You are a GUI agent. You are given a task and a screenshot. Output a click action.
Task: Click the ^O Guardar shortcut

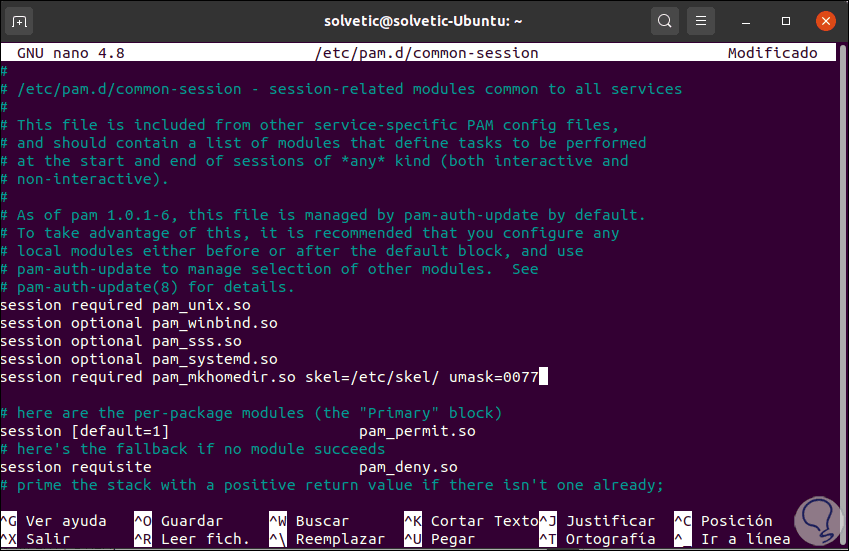point(180,521)
